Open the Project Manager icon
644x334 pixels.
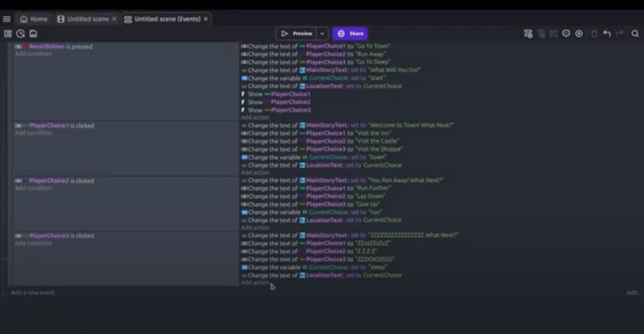(8, 34)
